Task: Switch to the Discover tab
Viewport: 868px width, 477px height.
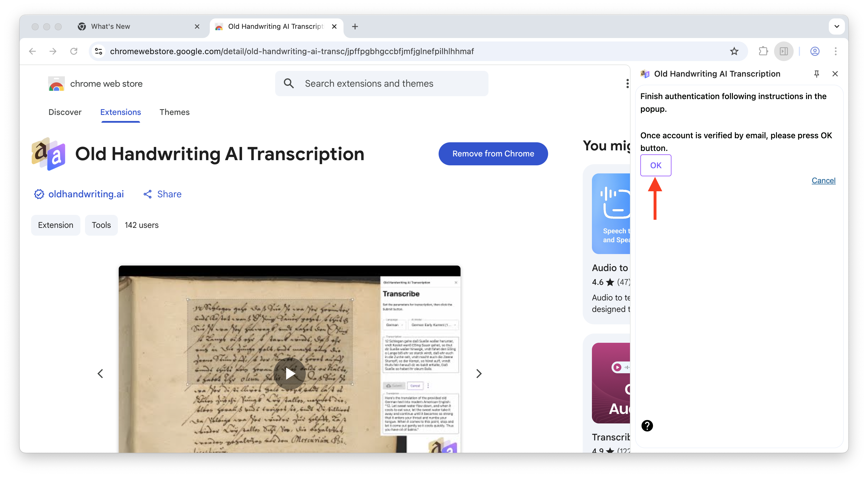Action: pyautogui.click(x=65, y=112)
